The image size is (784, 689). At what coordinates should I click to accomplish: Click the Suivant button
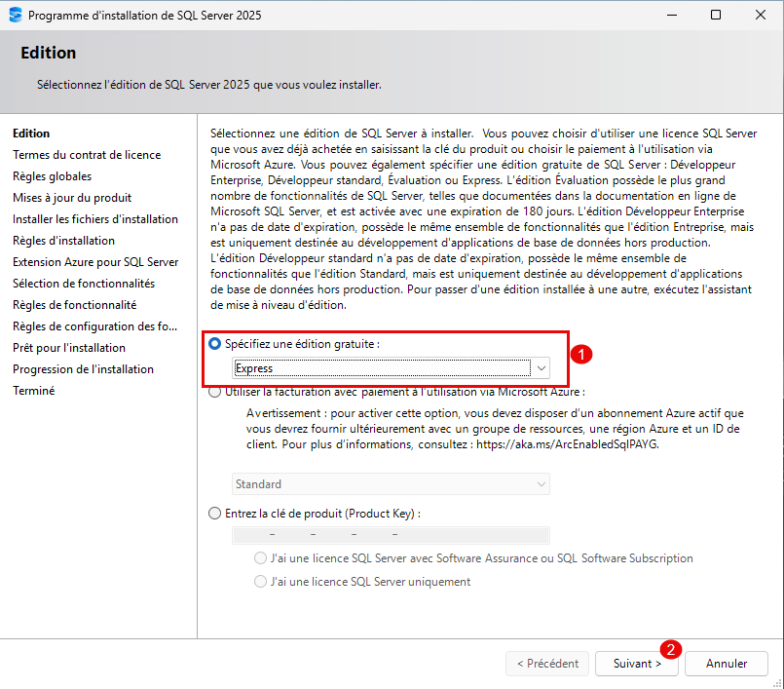(x=637, y=664)
